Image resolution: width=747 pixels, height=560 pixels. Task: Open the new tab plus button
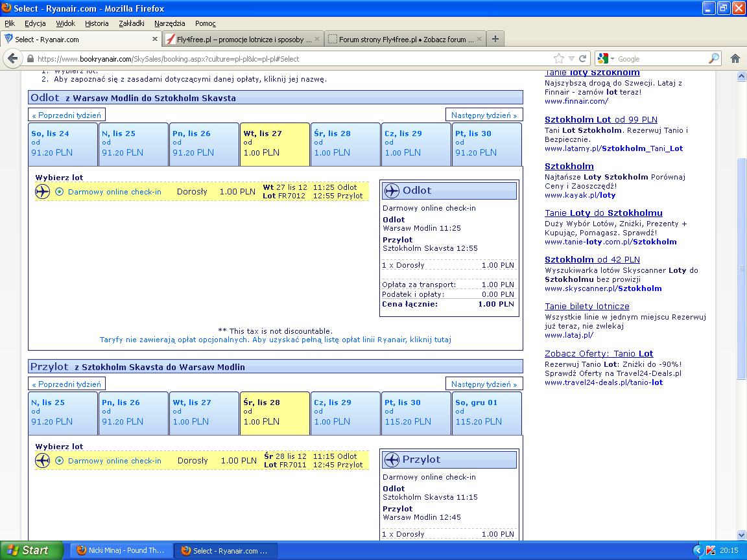pos(495,39)
